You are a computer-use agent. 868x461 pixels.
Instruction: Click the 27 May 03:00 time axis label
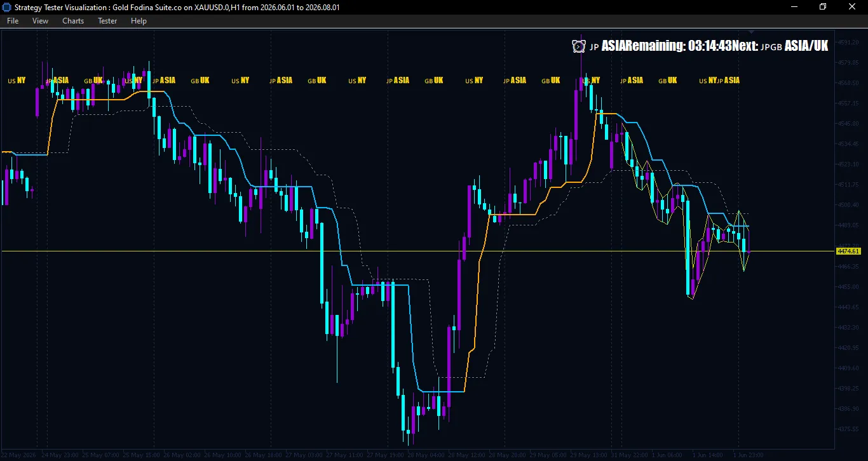coord(304,455)
